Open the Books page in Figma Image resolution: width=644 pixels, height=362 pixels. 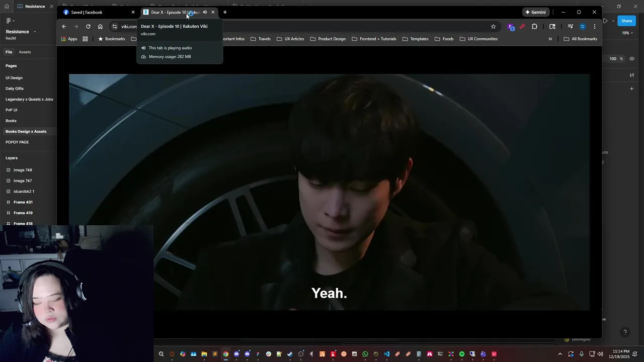(x=11, y=121)
